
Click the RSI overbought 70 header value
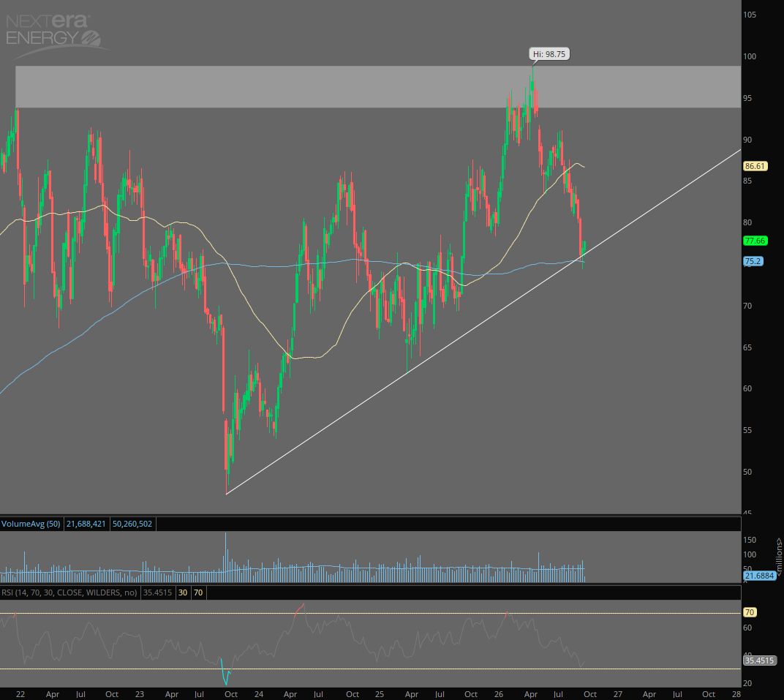[x=198, y=592]
